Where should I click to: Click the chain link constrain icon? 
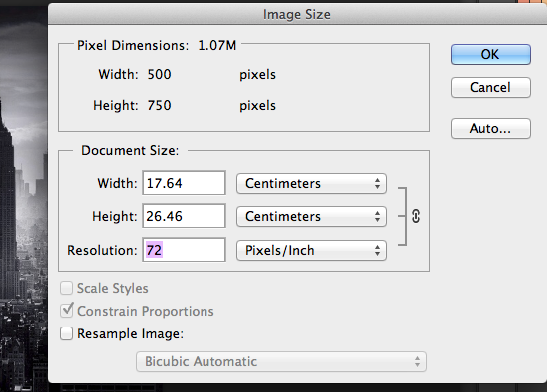(416, 216)
